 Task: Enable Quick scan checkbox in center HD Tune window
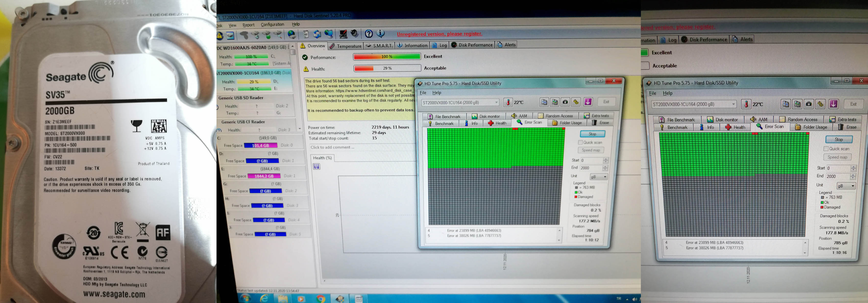pyautogui.click(x=580, y=142)
